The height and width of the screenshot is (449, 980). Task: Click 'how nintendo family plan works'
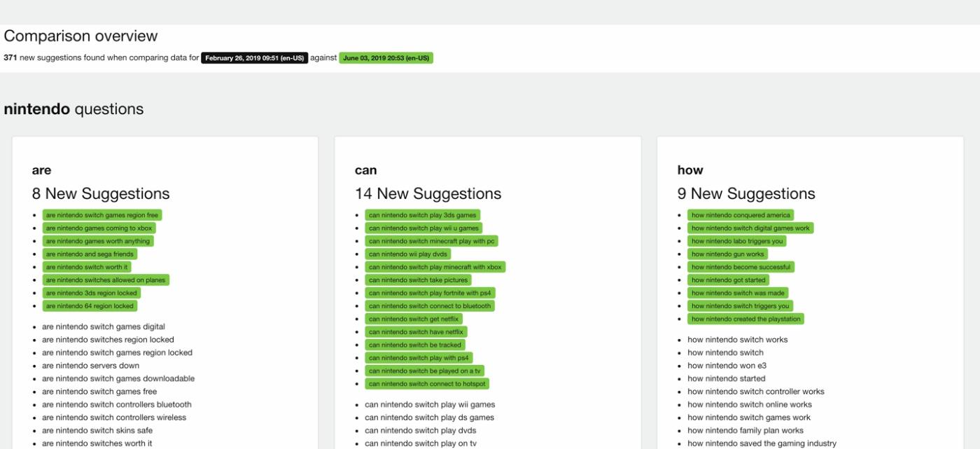[x=745, y=430]
